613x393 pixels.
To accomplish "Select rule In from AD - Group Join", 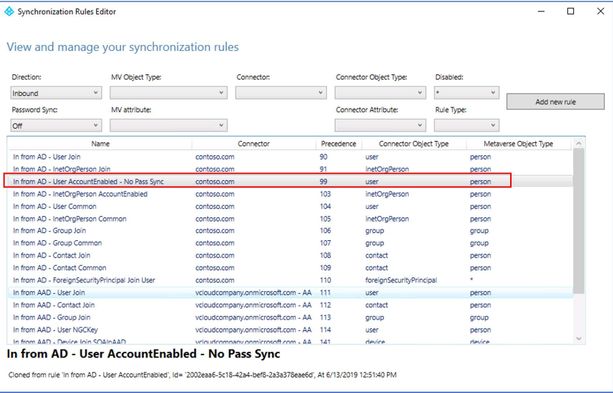I will (290, 231).
